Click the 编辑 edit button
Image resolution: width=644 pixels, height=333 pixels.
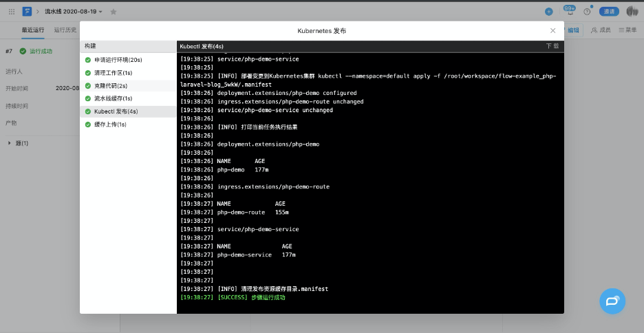tap(573, 30)
